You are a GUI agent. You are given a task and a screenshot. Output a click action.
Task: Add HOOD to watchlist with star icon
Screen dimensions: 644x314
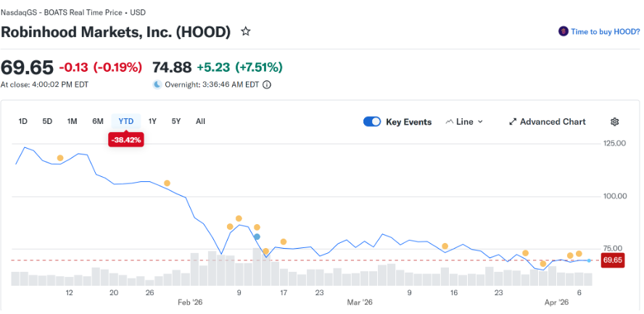click(246, 32)
